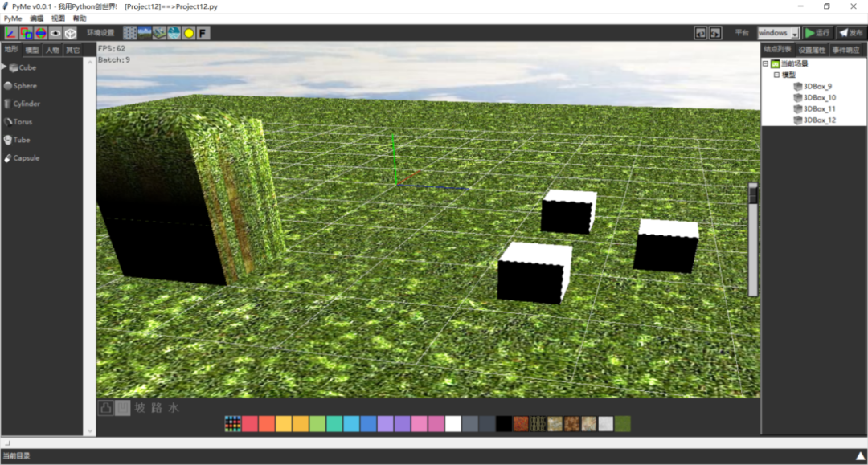The height and width of the screenshot is (465, 868).
Task: Select the Sphere shape item
Action: click(20, 86)
